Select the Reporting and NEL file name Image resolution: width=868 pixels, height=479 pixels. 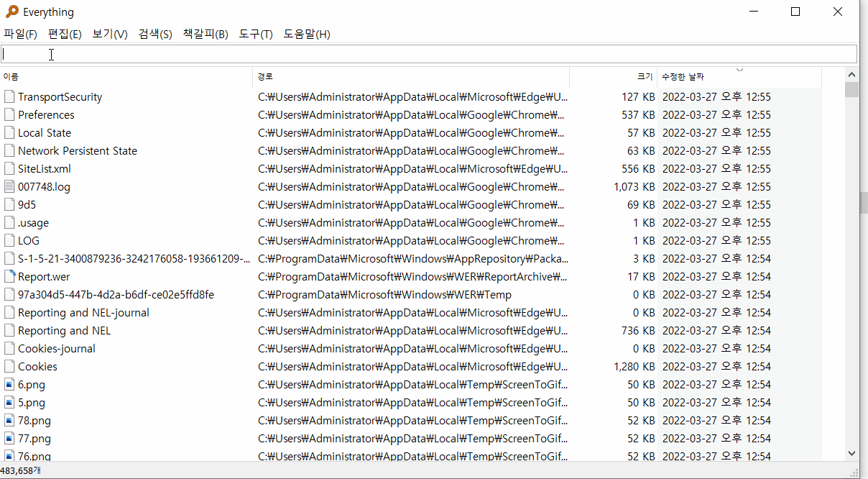[x=65, y=330]
